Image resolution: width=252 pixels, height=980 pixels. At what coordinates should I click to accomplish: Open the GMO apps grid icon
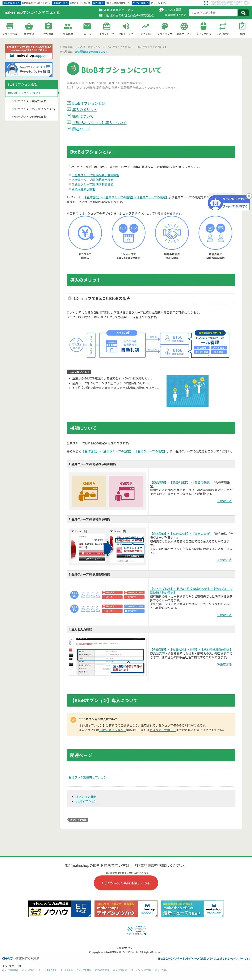tap(206, 3)
